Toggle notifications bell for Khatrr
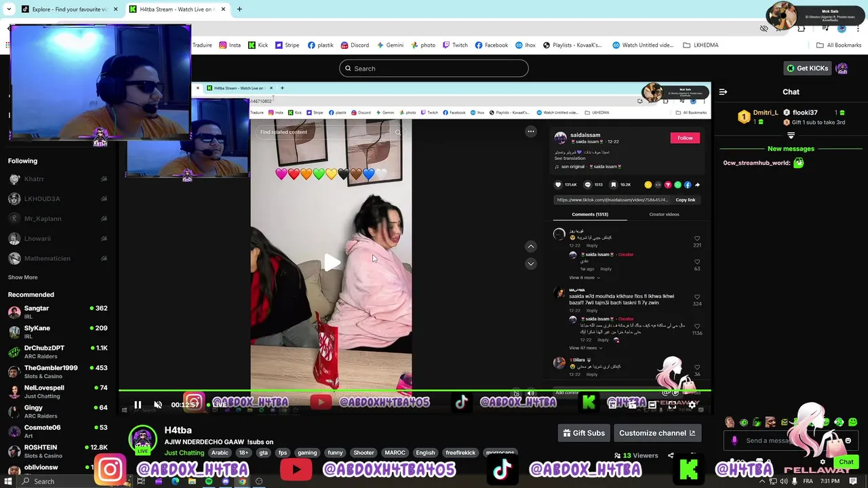The height and width of the screenshot is (488, 868). click(104, 179)
